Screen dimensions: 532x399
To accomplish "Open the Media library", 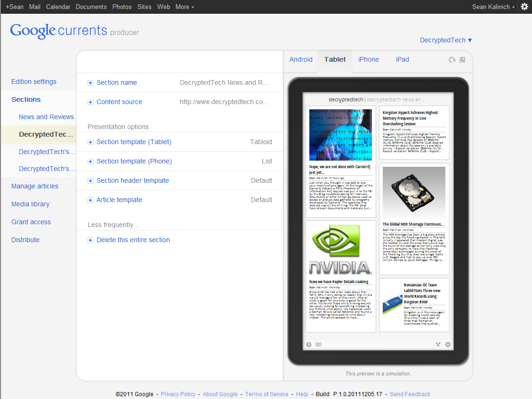I will [x=30, y=204].
